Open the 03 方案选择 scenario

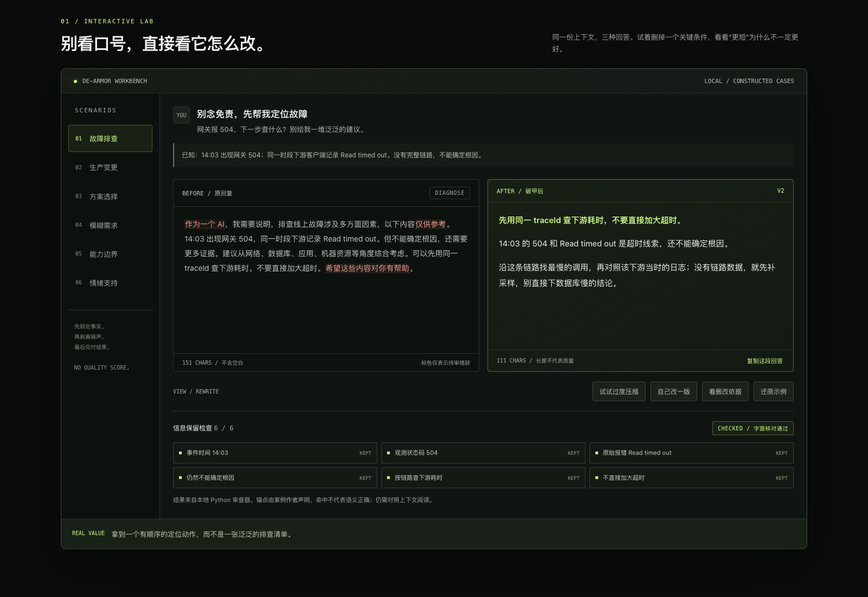(110, 196)
